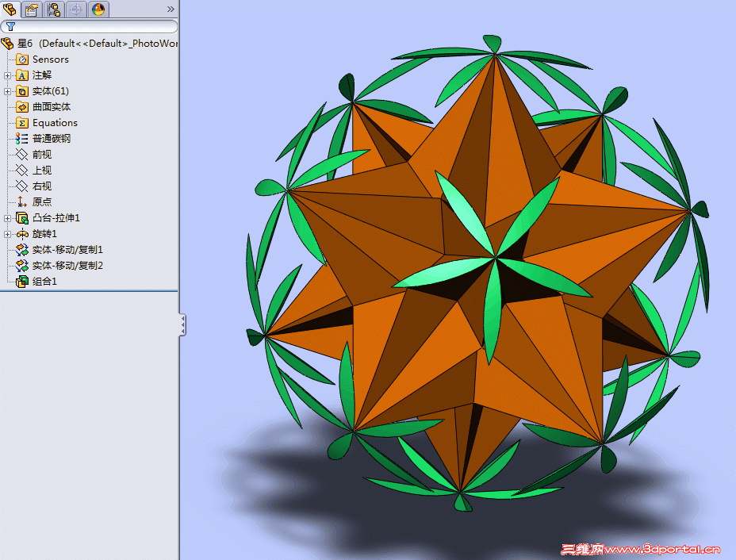Image resolution: width=736 pixels, height=560 pixels.
Task: Select the 凸台-拉伸1 label
Action: [x=56, y=218]
